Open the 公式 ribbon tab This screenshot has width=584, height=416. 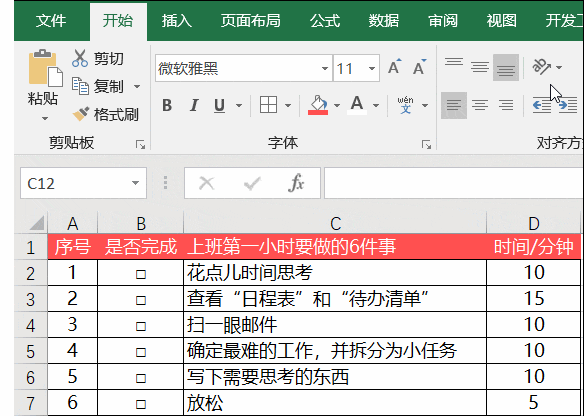pyautogui.click(x=325, y=20)
